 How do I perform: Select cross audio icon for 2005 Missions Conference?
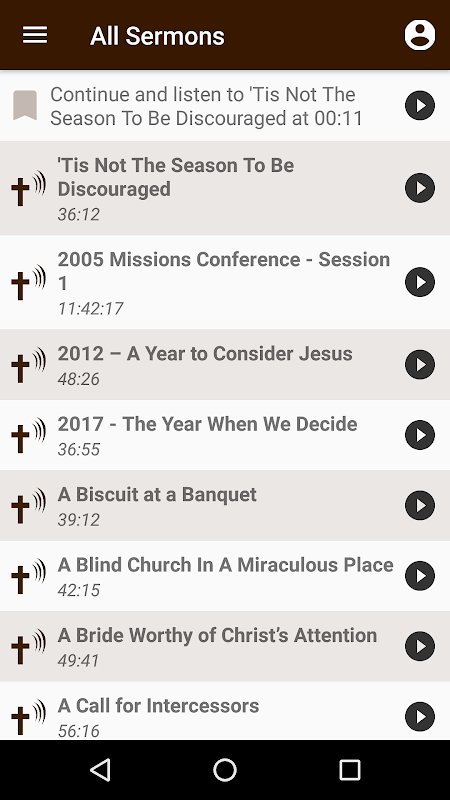28,282
